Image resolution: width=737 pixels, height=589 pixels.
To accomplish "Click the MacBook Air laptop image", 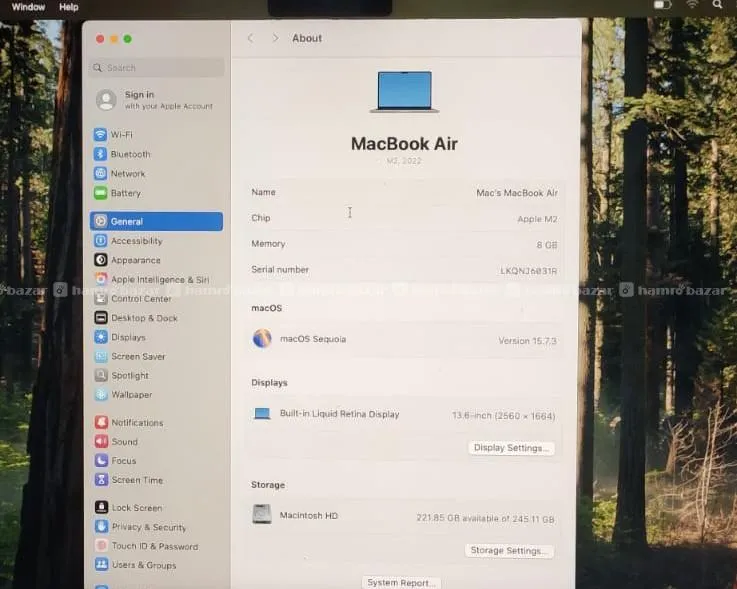I will [404, 92].
